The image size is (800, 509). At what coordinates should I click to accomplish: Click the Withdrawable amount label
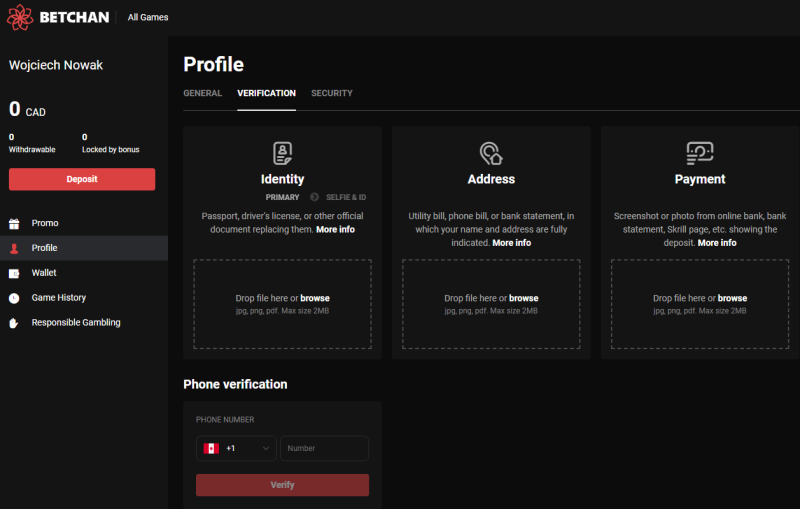pos(32,149)
